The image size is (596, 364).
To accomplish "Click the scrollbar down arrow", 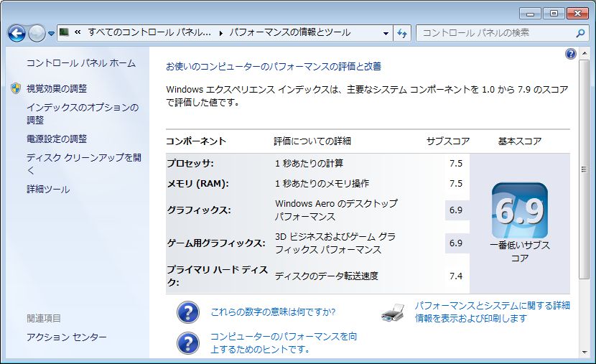I will (585, 353).
